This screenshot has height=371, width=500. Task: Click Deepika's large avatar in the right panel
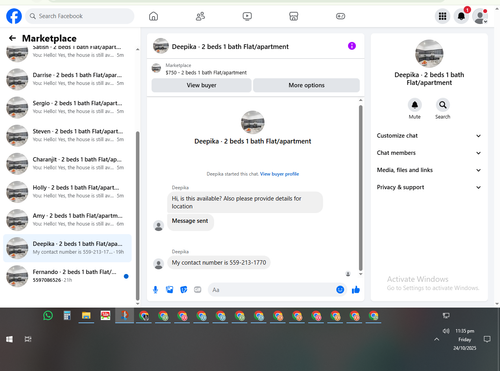click(429, 54)
